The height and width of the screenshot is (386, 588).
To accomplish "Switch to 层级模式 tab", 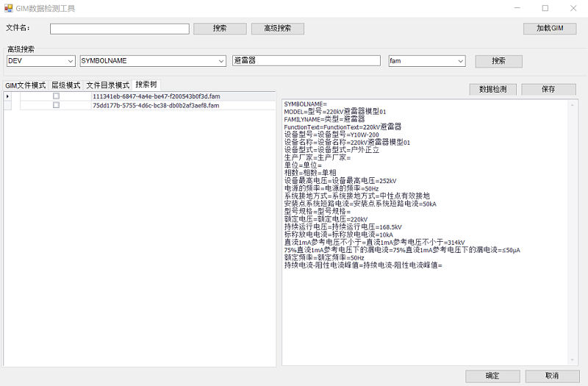I will [x=66, y=85].
